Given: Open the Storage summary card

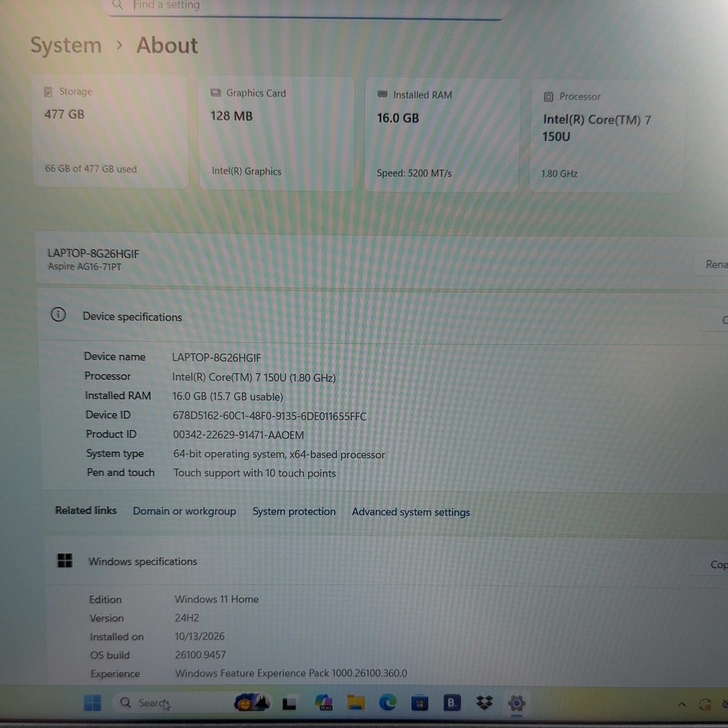Looking at the screenshot, I should click(110, 132).
